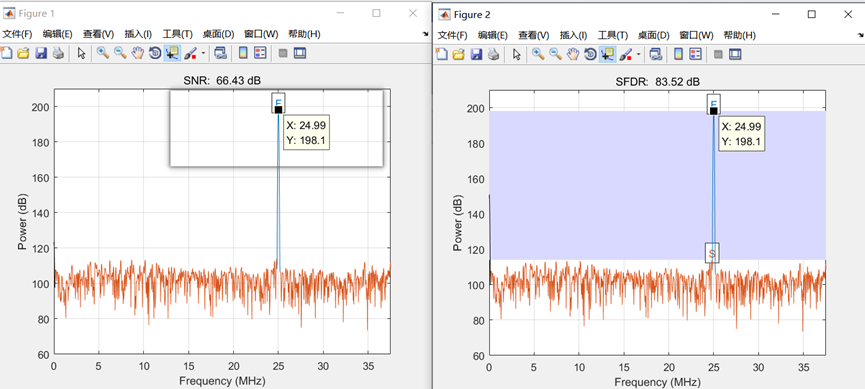
Task: Click the 'SNR: 66.43 dB' plot title
Action: pos(222,81)
